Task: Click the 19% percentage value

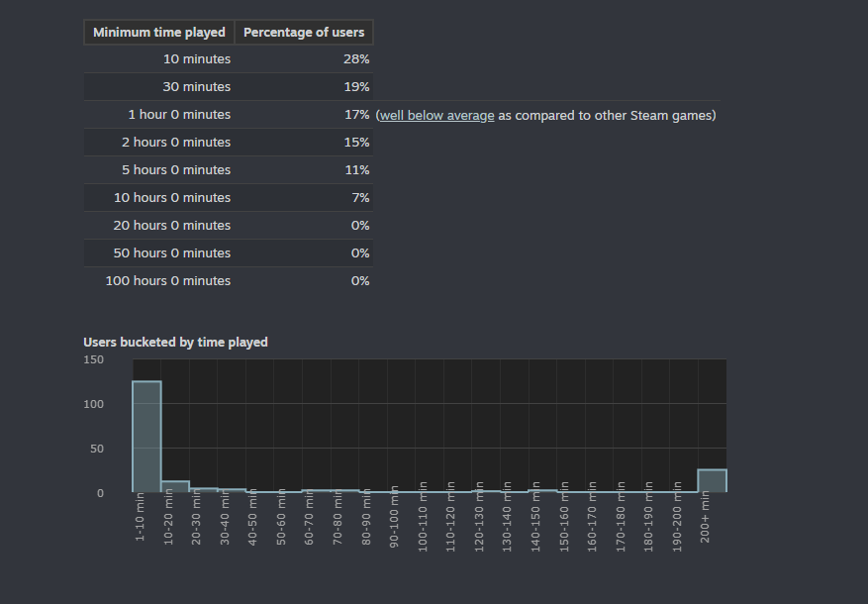Action: pos(356,86)
